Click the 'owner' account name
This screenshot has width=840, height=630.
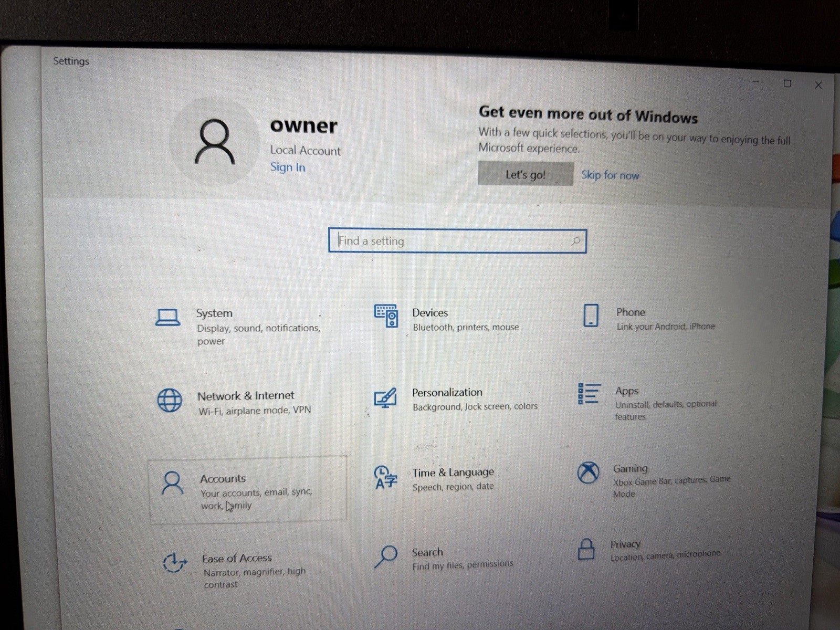(x=303, y=125)
